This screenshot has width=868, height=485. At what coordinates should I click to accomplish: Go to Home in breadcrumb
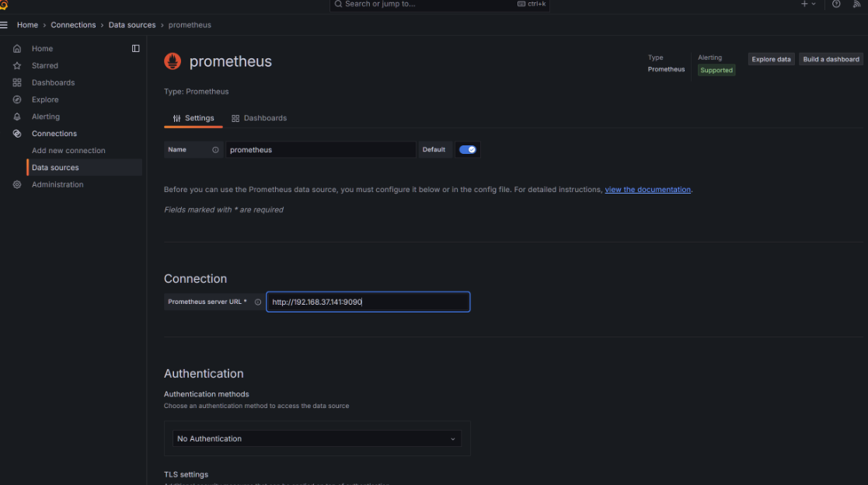tap(27, 25)
